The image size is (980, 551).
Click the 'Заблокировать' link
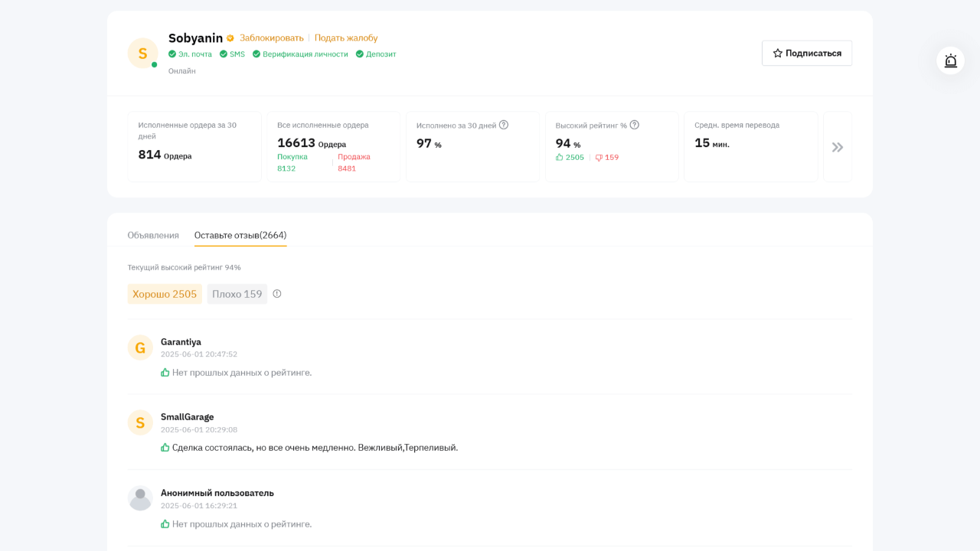(272, 38)
